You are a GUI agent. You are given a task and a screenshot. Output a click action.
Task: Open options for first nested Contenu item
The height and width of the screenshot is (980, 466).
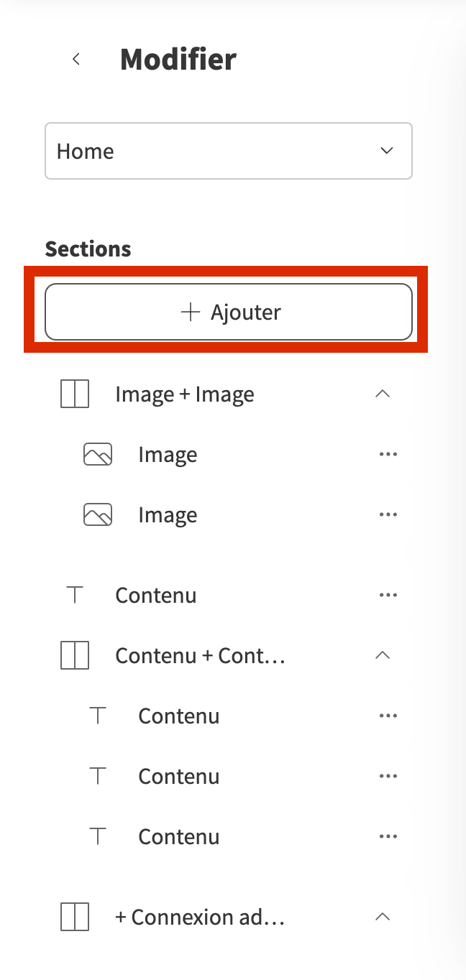click(388, 716)
